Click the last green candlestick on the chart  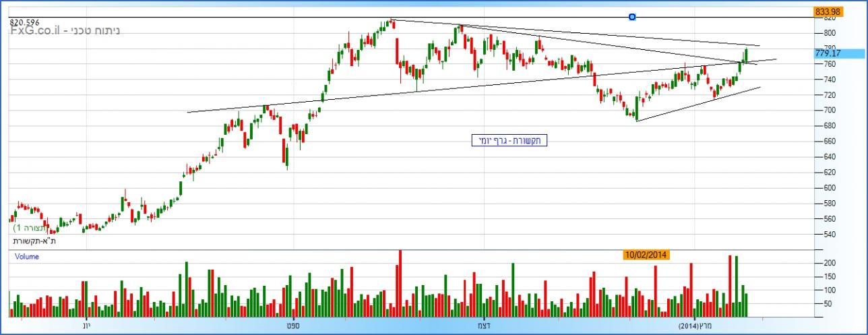tap(746, 55)
